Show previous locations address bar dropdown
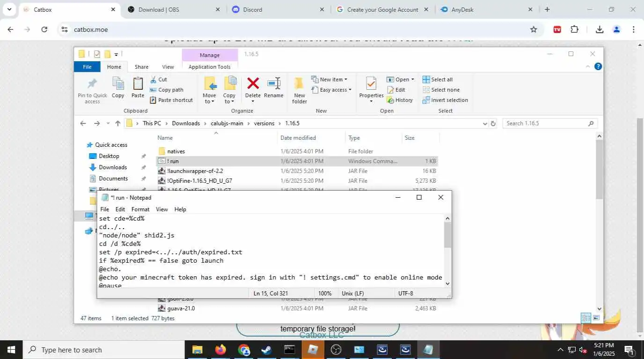Screen dimensions: 644x359 point(484,123)
